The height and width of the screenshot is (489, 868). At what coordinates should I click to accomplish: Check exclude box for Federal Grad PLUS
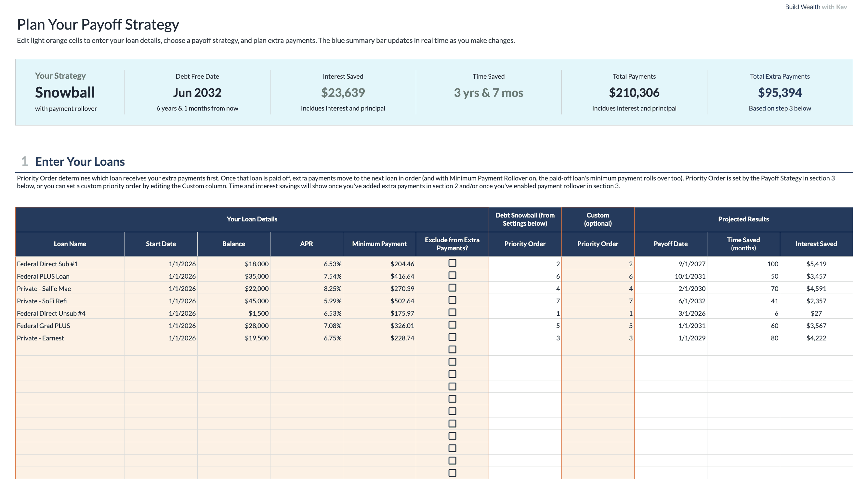(x=452, y=325)
